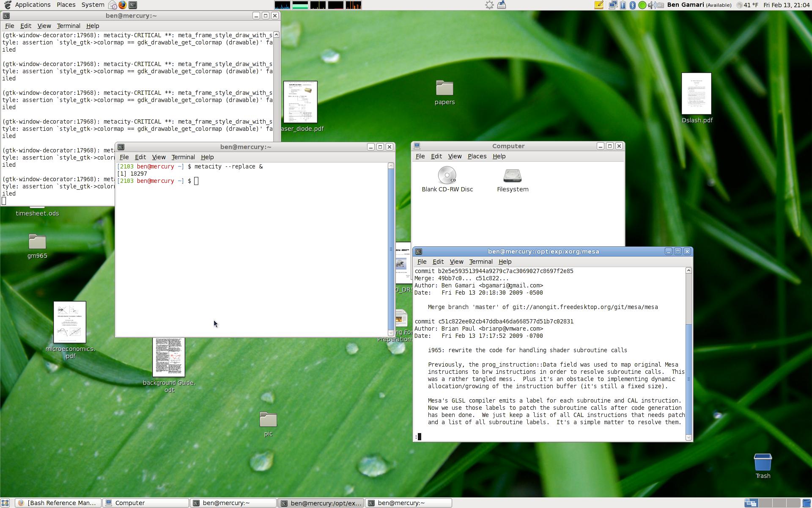Image resolution: width=812 pixels, height=508 pixels.
Task: Click the battery status tray icon
Action: point(623,5)
